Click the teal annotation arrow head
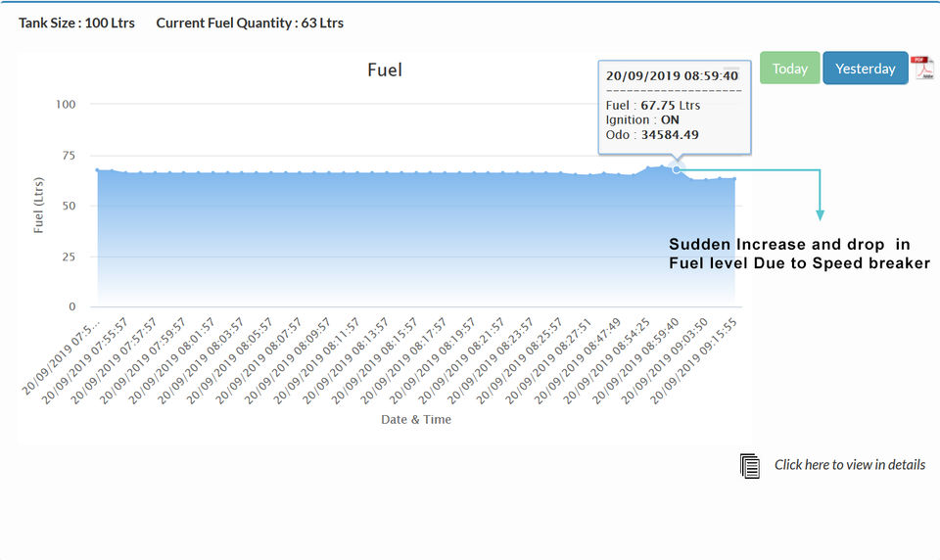 [x=820, y=215]
